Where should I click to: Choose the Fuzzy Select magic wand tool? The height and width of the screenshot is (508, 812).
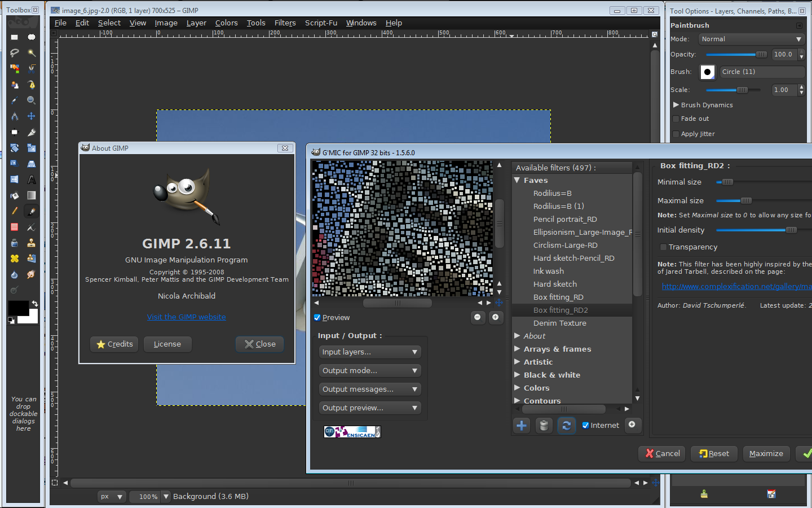click(32, 53)
